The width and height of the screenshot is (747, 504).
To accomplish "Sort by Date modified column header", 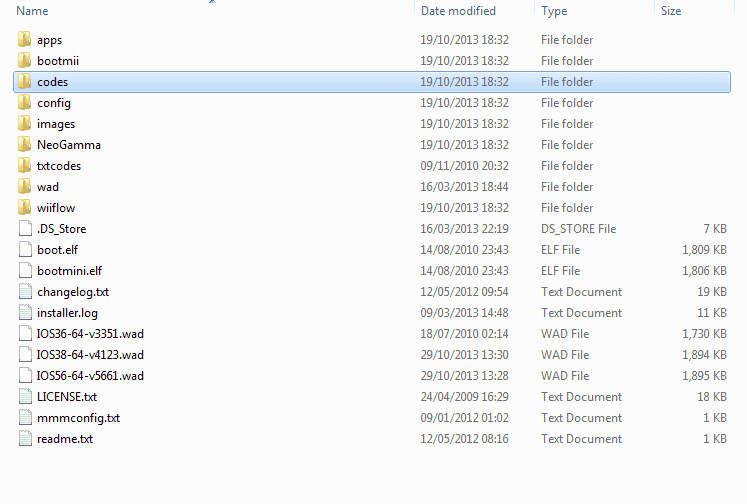I will (x=458, y=10).
